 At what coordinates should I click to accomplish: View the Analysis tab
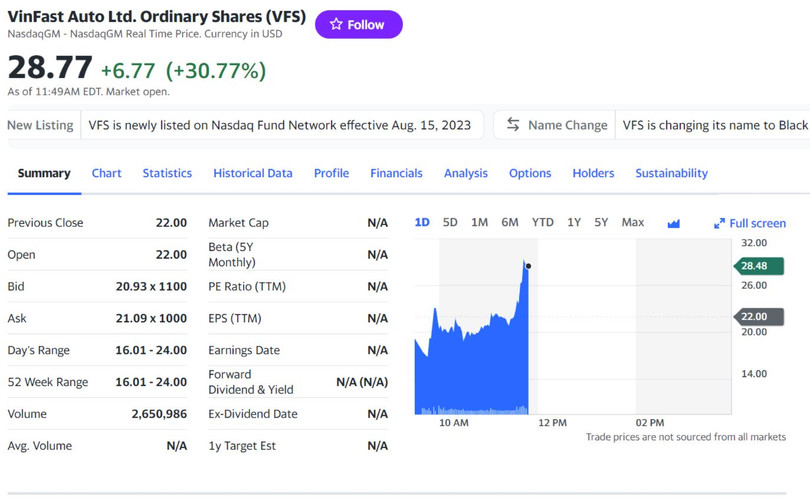(465, 173)
